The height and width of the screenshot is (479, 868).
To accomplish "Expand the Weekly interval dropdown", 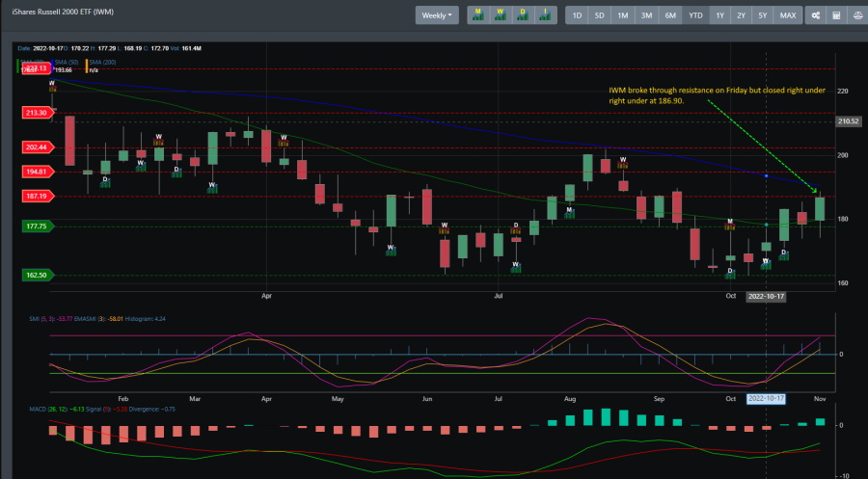I will (x=437, y=15).
